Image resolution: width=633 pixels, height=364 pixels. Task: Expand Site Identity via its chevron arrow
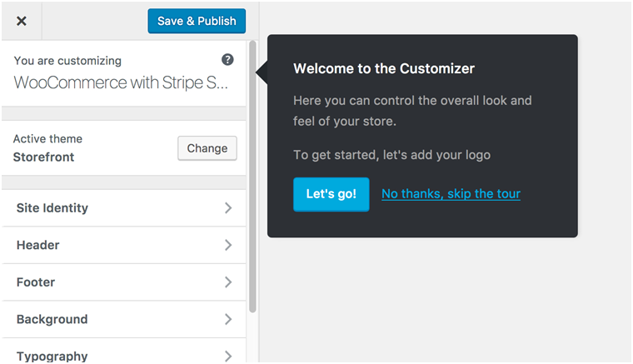(x=228, y=208)
